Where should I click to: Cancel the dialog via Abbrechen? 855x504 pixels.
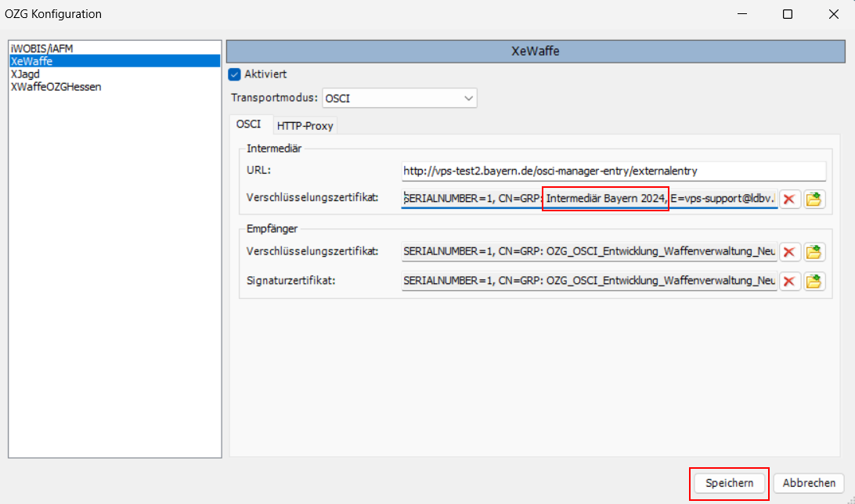[x=810, y=484]
